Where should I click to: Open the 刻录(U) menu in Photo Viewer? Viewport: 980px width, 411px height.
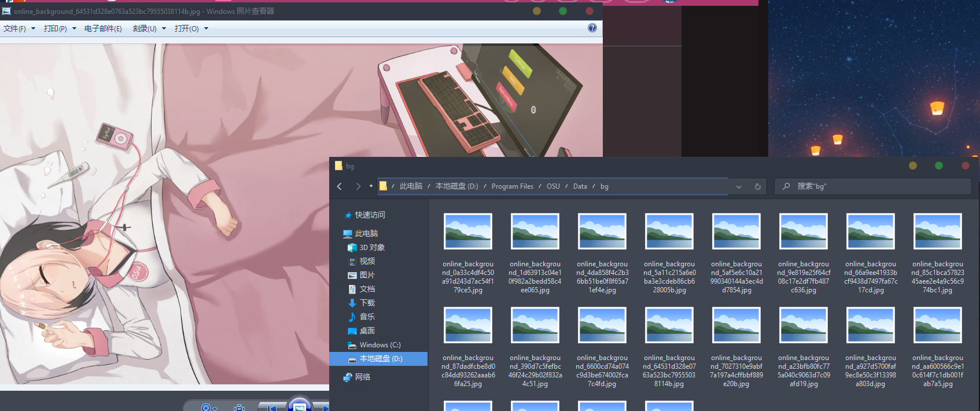pos(149,28)
